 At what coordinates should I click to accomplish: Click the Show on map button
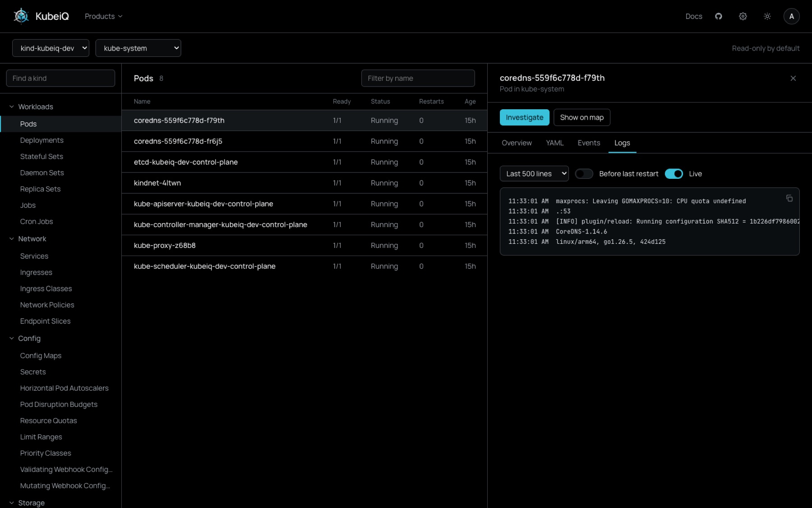coord(582,117)
